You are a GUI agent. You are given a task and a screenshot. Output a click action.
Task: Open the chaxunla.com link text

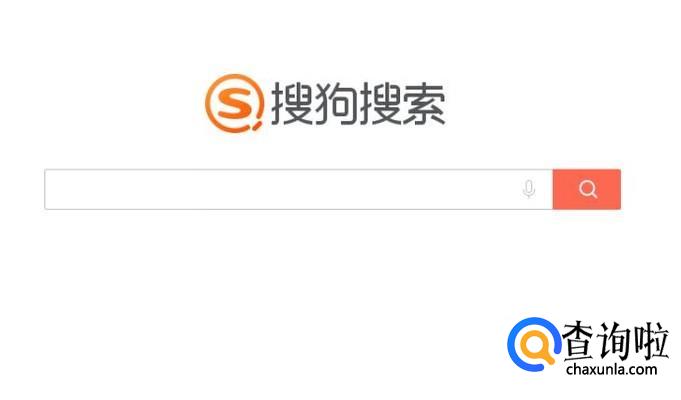pyautogui.click(x=612, y=370)
